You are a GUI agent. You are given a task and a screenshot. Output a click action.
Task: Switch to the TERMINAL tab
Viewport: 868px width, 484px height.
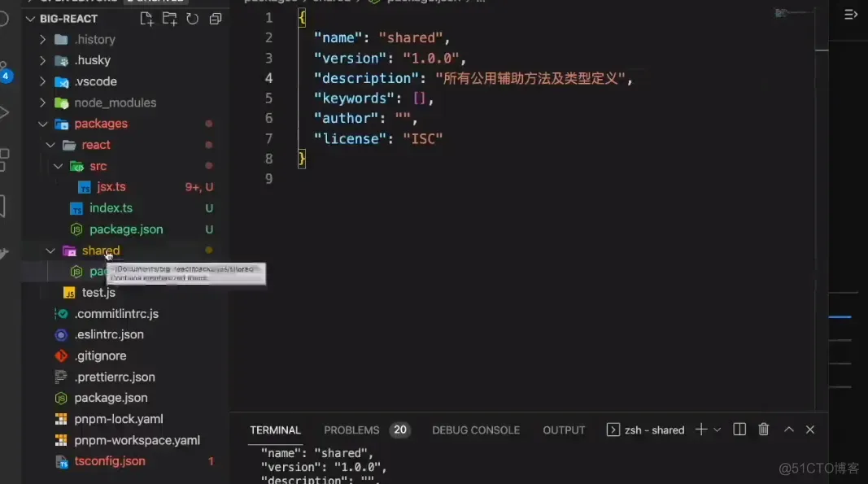click(x=275, y=430)
